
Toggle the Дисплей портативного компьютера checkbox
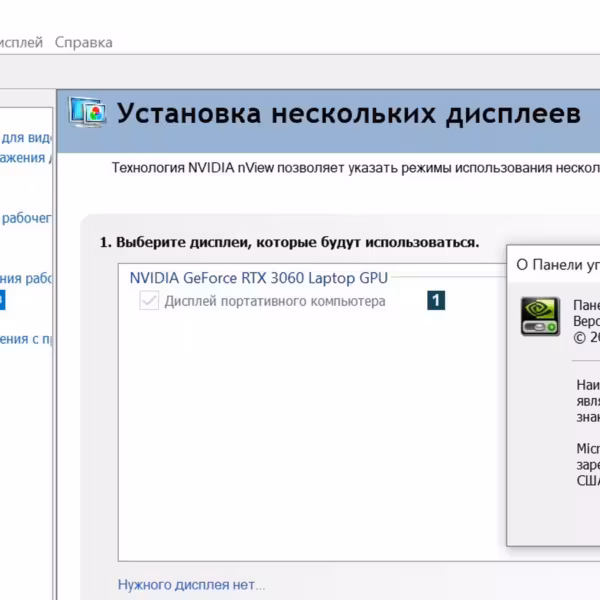pyautogui.click(x=149, y=300)
